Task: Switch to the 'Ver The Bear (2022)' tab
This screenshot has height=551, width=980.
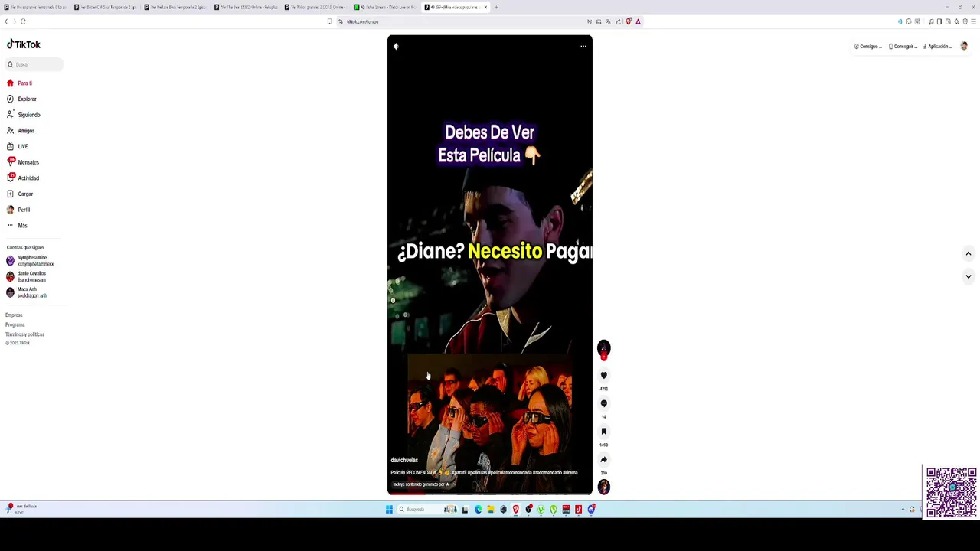Action: pyautogui.click(x=246, y=7)
